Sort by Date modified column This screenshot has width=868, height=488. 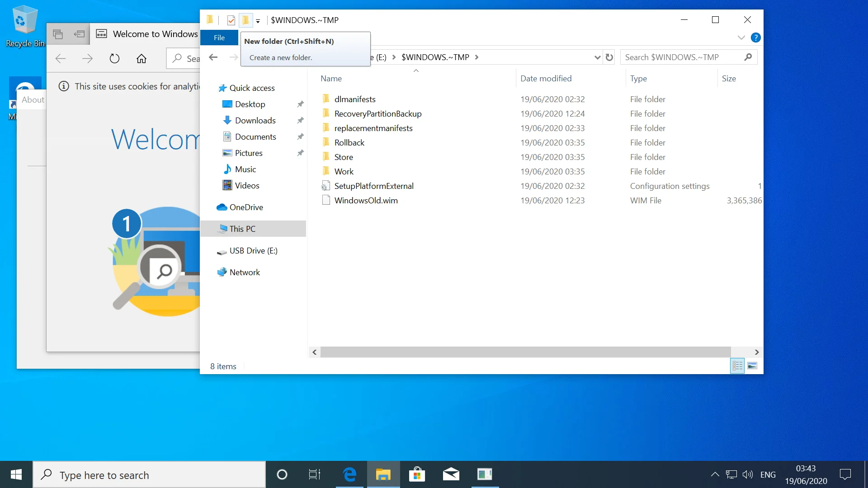[546, 78]
